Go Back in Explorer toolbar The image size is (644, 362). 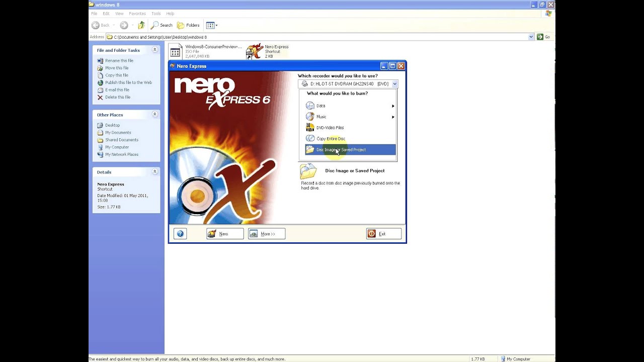coord(101,25)
